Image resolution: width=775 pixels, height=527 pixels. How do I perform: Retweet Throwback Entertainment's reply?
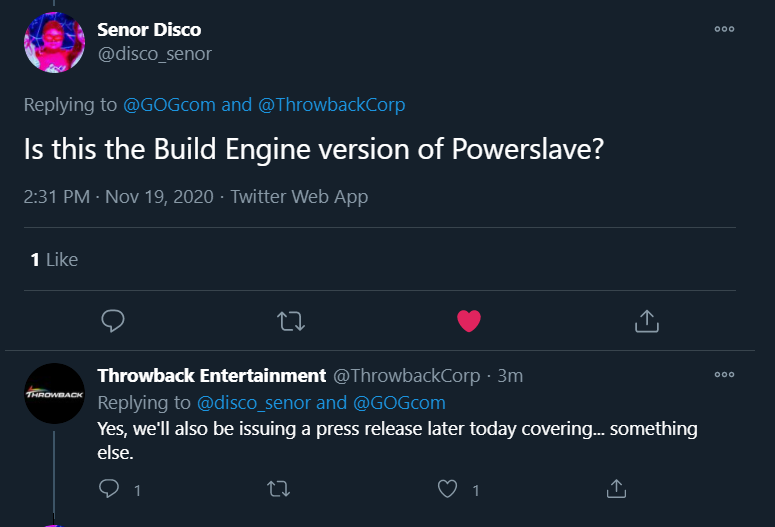coord(278,489)
